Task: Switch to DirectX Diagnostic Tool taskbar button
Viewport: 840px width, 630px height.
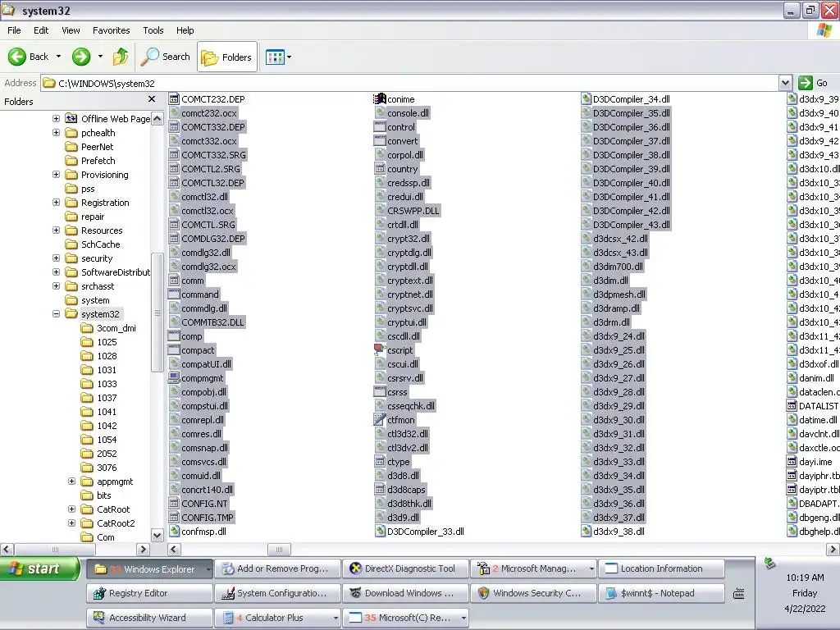Action: click(x=404, y=569)
